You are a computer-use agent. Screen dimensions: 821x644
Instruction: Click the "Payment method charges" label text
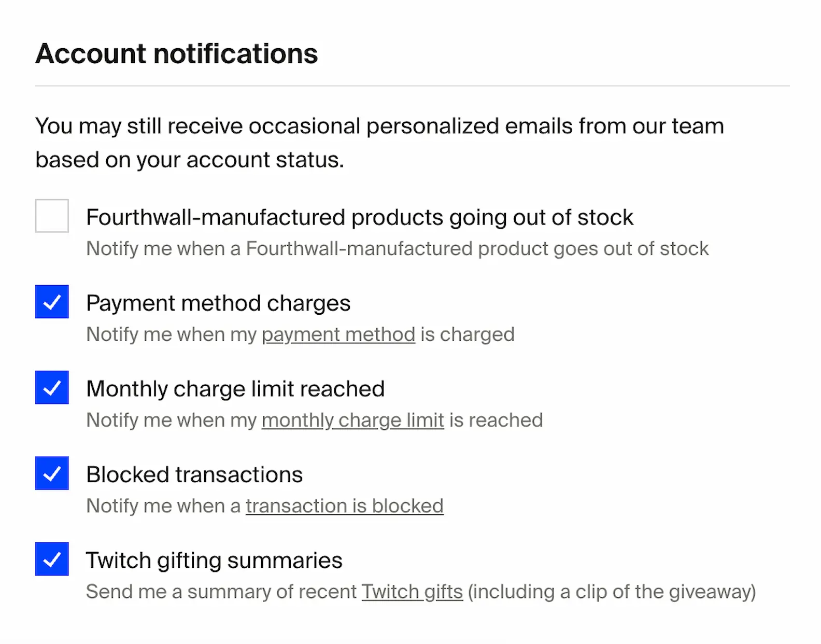pos(218,302)
